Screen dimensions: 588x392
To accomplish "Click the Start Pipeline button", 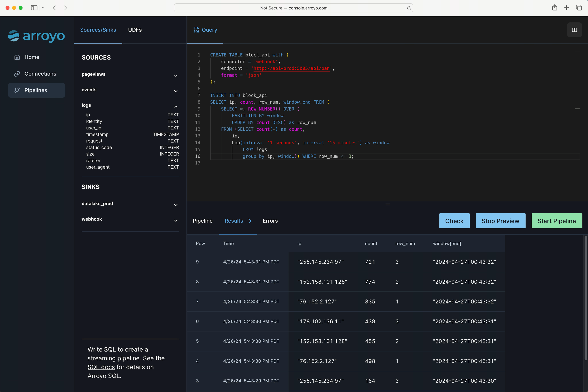I will 556,221.
